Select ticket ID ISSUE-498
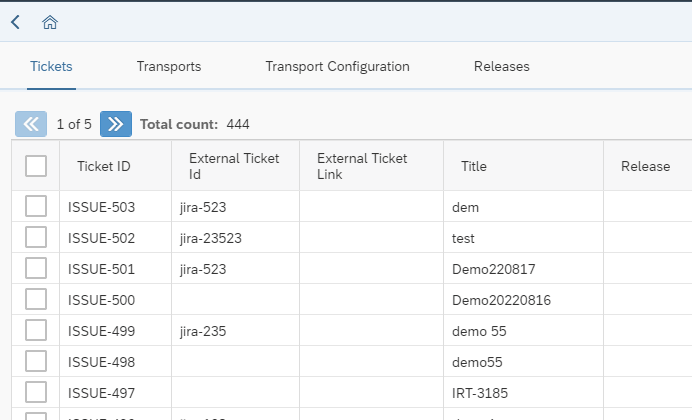The height and width of the screenshot is (420, 692). click(102, 362)
